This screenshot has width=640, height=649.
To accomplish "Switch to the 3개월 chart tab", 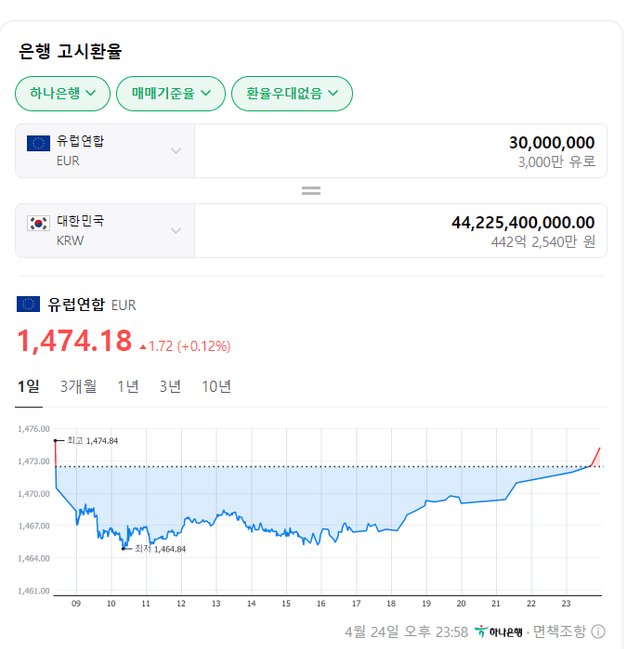I will [78, 386].
